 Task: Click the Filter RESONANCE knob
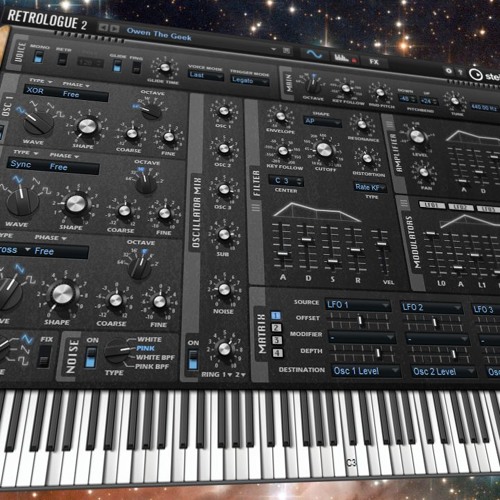(x=362, y=124)
